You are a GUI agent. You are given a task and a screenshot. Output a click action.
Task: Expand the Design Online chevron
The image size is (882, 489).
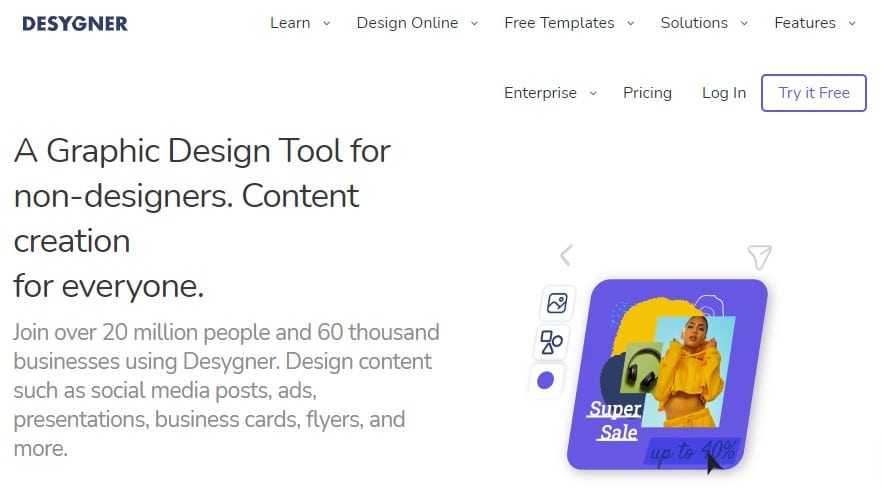474,24
